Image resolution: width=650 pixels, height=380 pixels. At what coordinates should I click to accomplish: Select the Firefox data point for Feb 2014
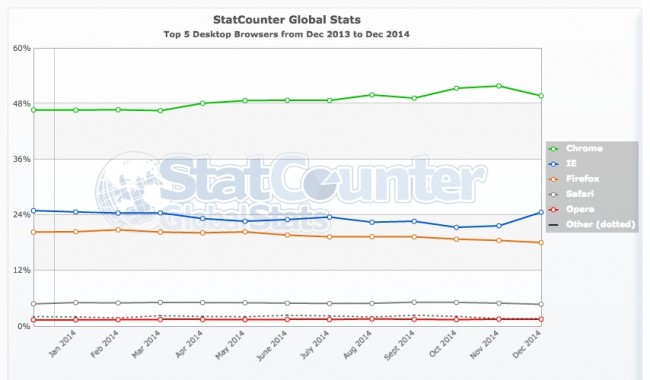point(118,230)
